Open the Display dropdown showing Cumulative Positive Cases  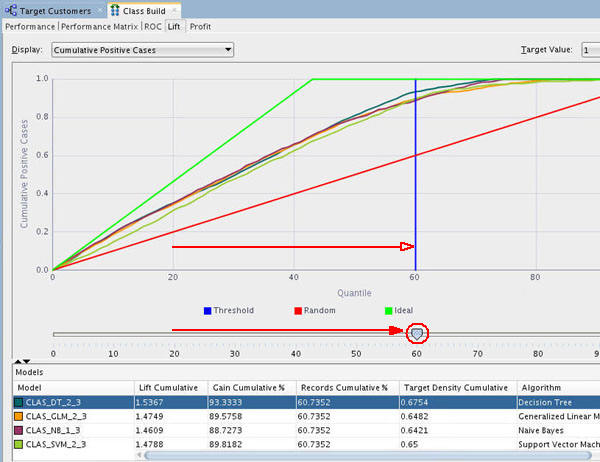click(x=142, y=50)
